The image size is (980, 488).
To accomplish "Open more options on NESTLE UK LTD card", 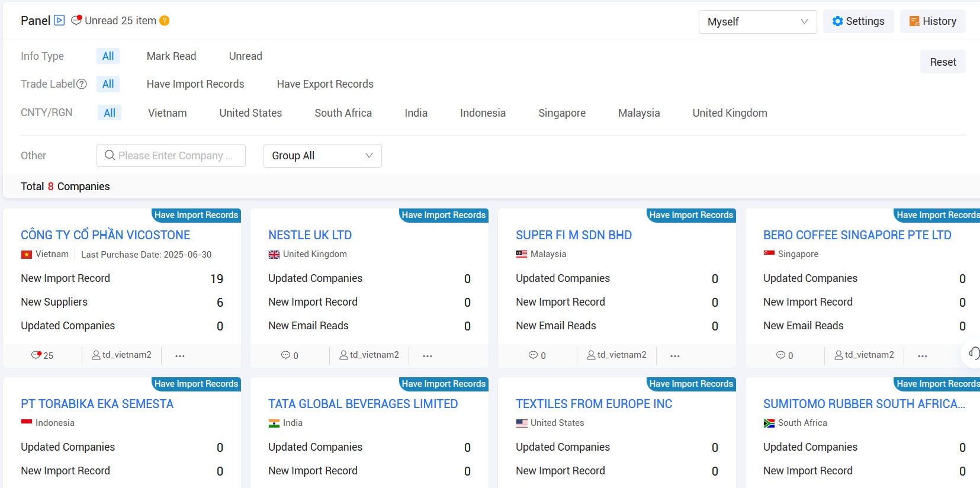I will 427,356.
